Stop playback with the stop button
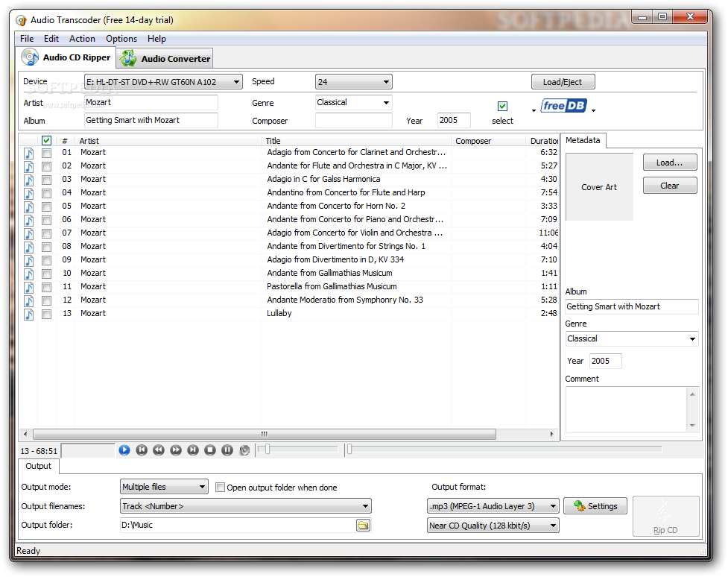 click(210, 450)
